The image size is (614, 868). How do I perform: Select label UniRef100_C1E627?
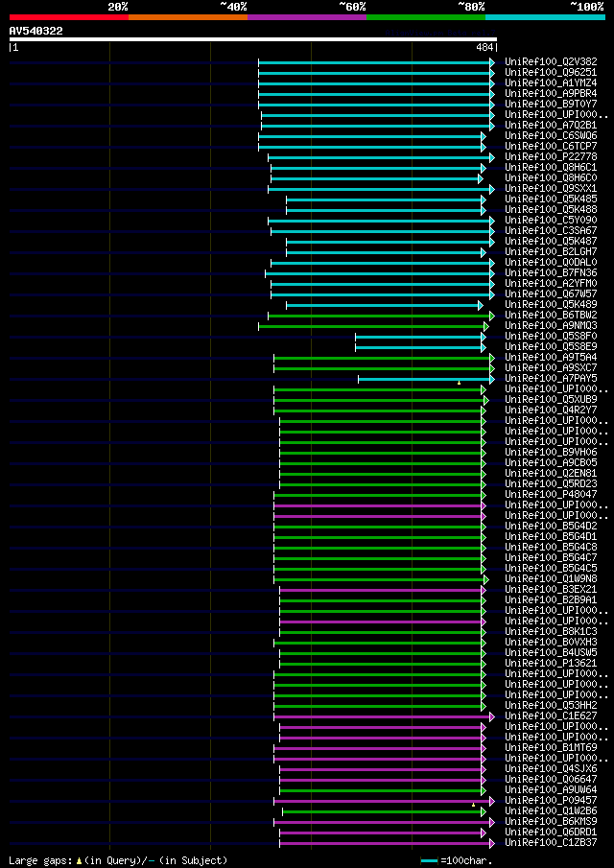[551, 716]
